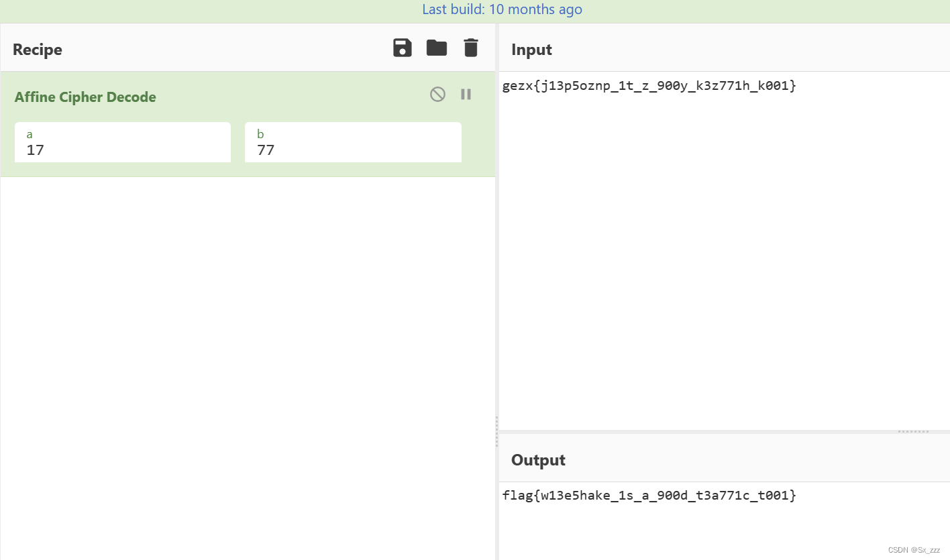Click the decoded flag text in Output
Viewport: 950px width, 560px height.
pos(649,495)
